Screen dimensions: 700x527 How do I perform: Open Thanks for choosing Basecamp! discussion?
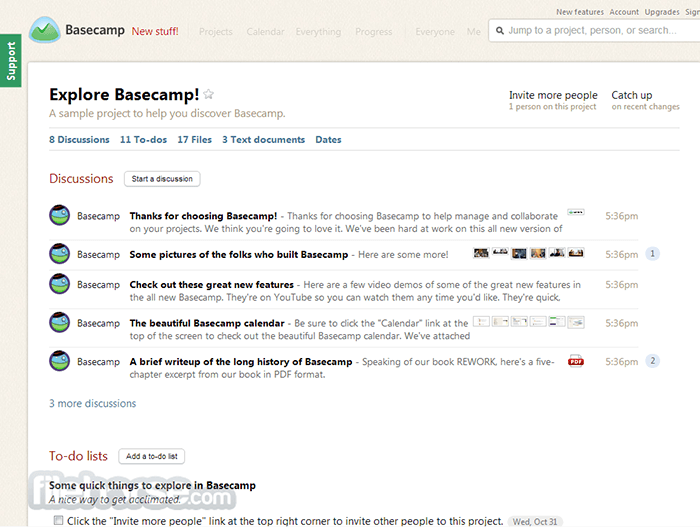point(203,216)
